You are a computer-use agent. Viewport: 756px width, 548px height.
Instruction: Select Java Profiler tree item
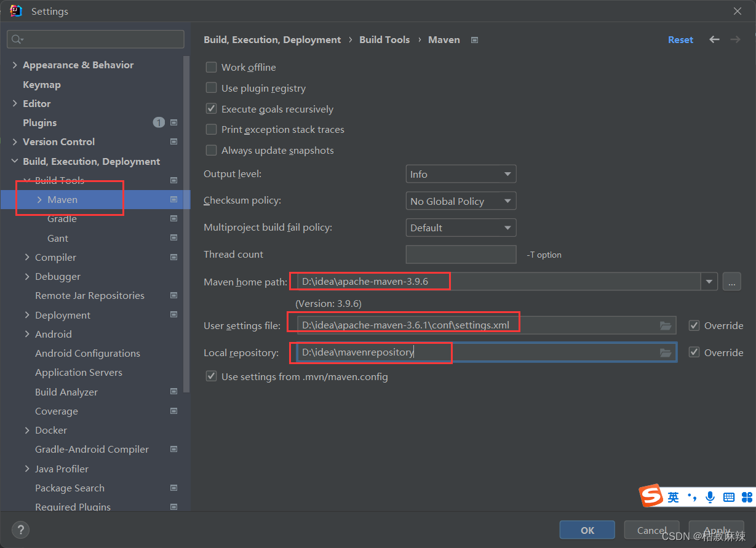click(62, 469)
